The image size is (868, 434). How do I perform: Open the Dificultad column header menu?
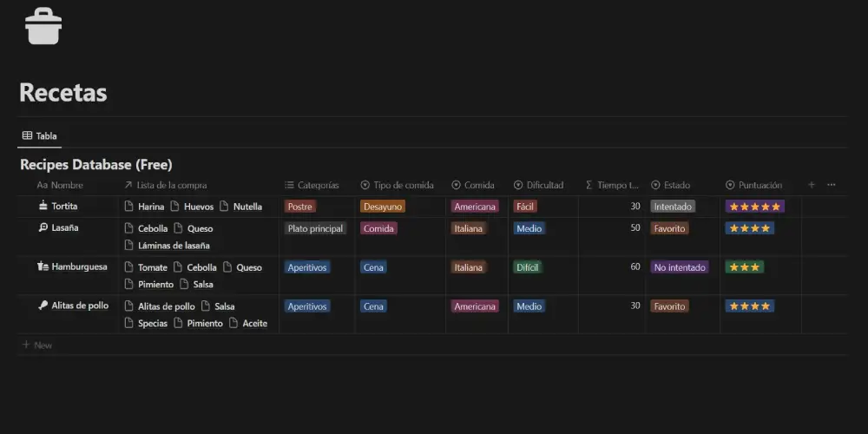pyautogui.click(x=544, y=185)
